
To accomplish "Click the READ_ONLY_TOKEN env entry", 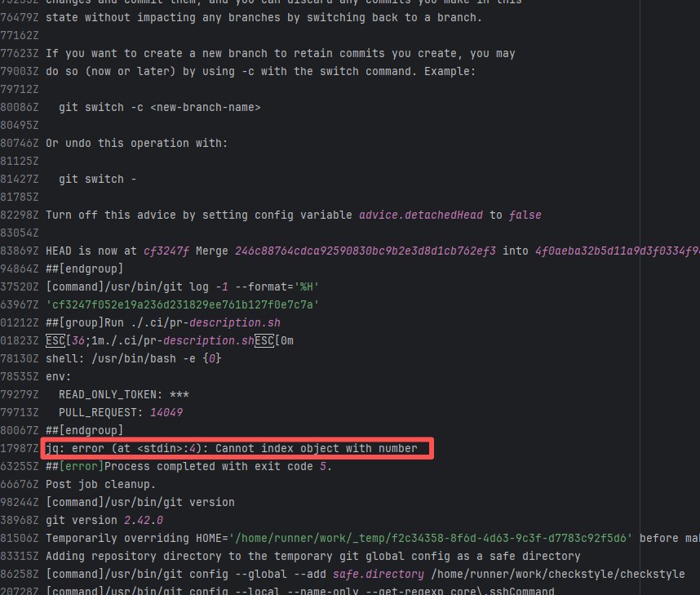I will [123, 394].
